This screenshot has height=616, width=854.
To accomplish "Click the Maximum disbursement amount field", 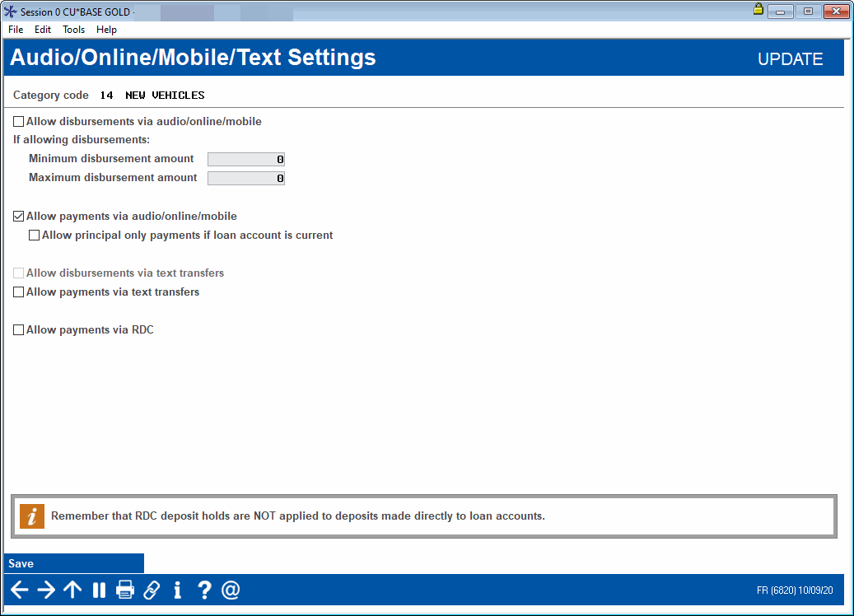I will (x=246, y=178).
